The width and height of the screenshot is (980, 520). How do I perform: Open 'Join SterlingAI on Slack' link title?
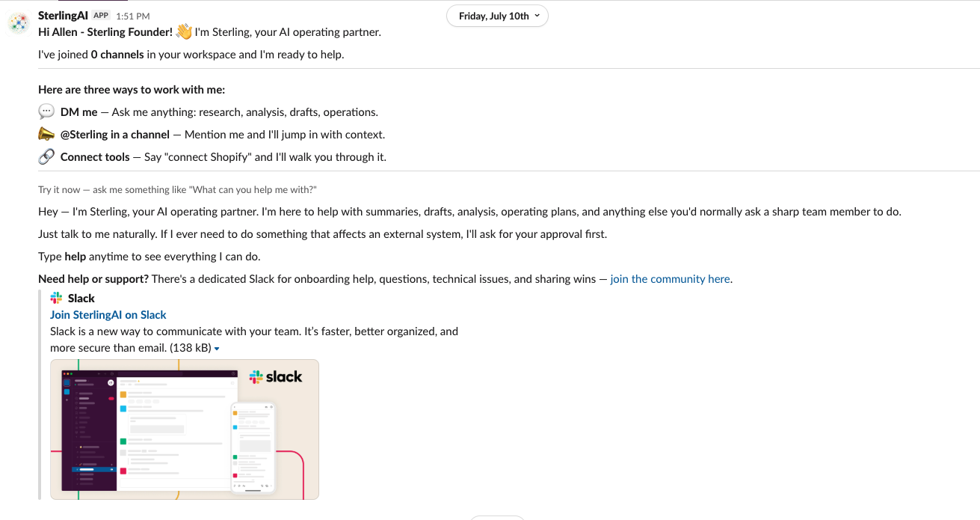(108, 315)
